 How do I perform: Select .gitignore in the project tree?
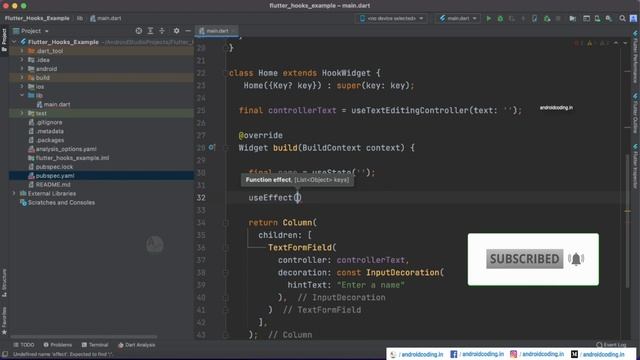coord(45,122)
